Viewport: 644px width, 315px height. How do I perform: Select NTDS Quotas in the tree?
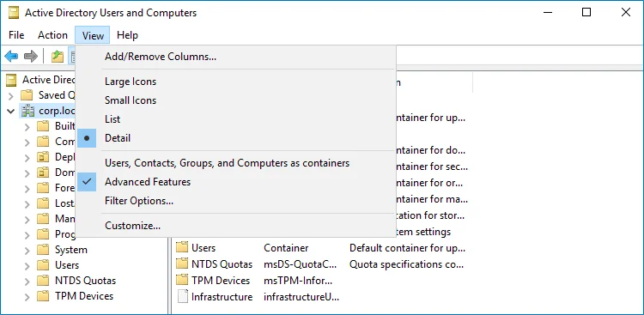[85, 281]
